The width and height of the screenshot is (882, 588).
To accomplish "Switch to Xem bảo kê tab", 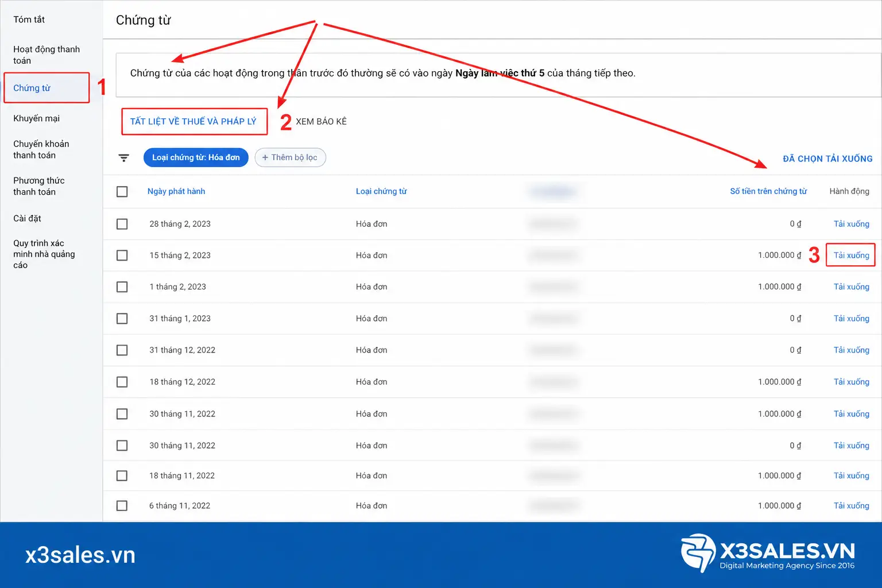I will (322, 121).
